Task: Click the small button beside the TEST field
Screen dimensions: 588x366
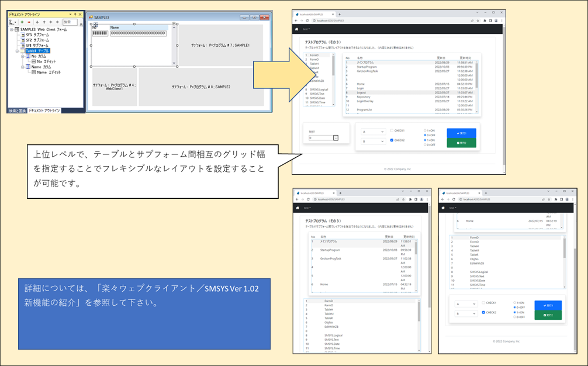Action: pos(335,138)
